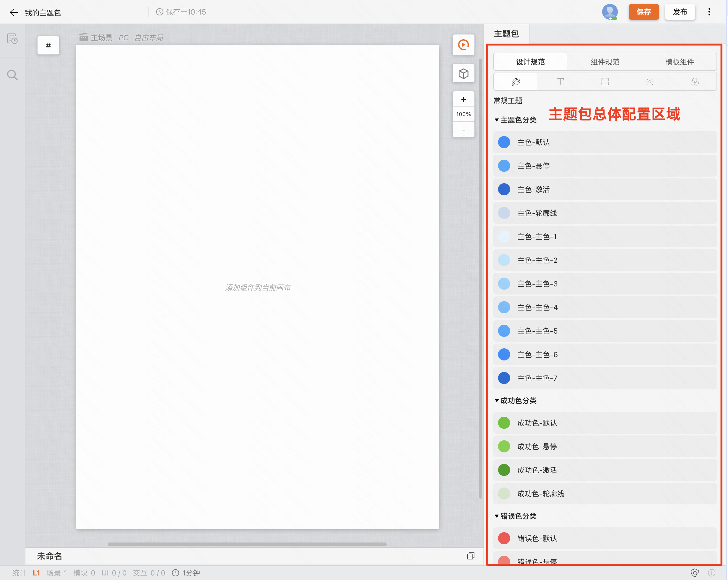Screen dimensions: 728x580
Task: Select the color palette sub-tab icon
Action: [516, 82]
